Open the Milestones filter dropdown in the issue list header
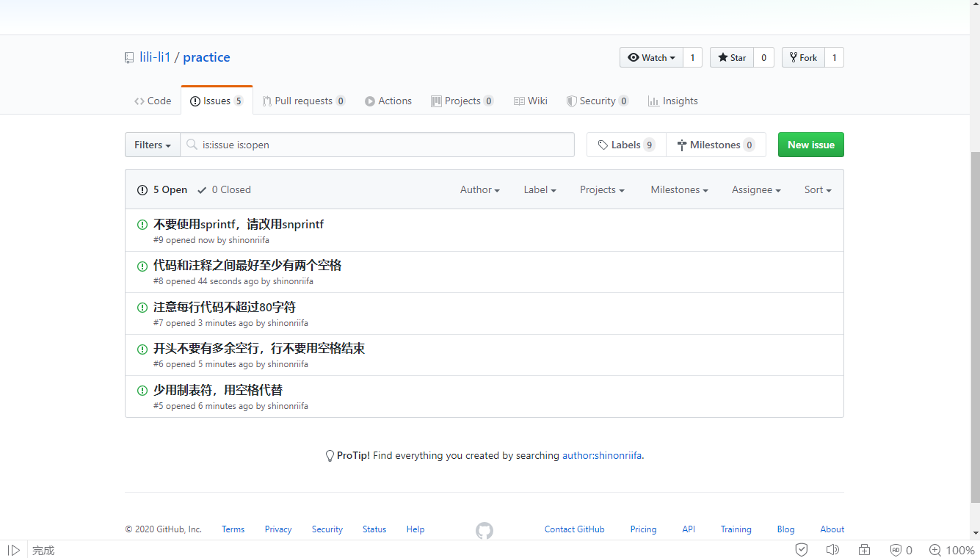Viewport: 980px width, 558px height. point(679,190)
